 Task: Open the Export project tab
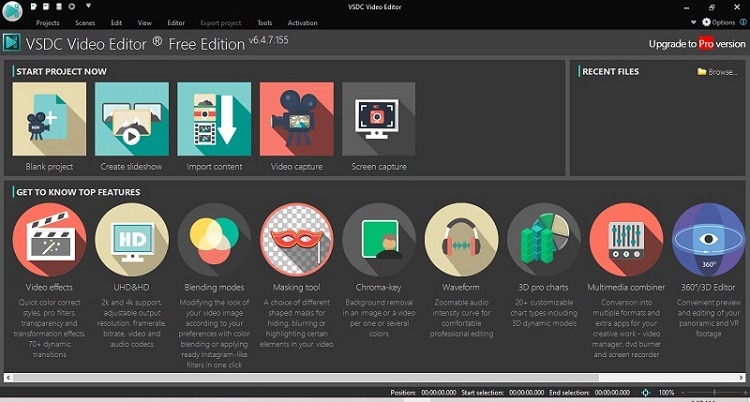pyautogui.click(x=221, y=23)
